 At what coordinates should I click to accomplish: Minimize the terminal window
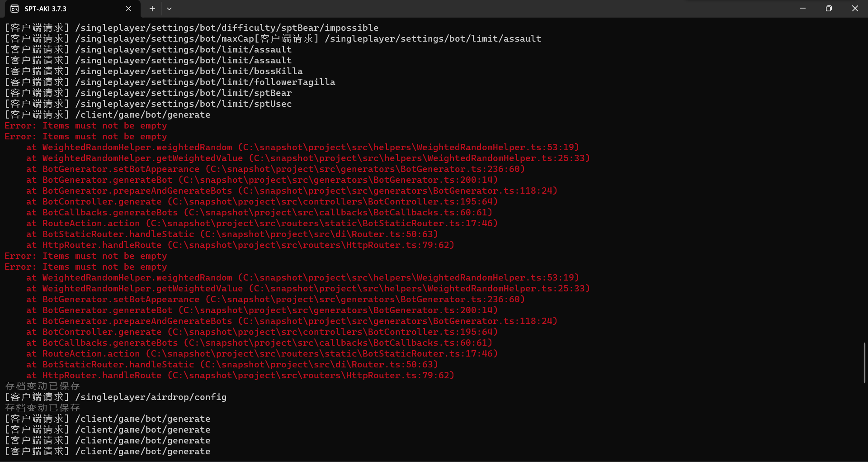pos(802,9)
